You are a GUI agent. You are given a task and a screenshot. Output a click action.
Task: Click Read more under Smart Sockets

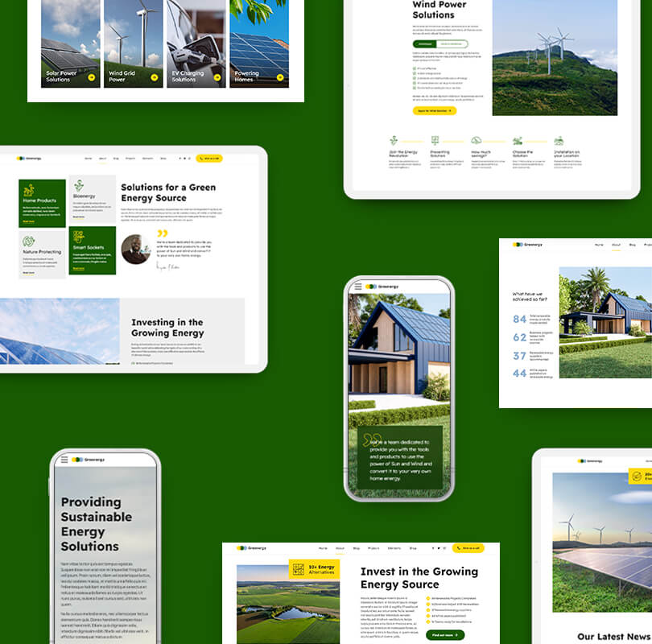(79, 269)
